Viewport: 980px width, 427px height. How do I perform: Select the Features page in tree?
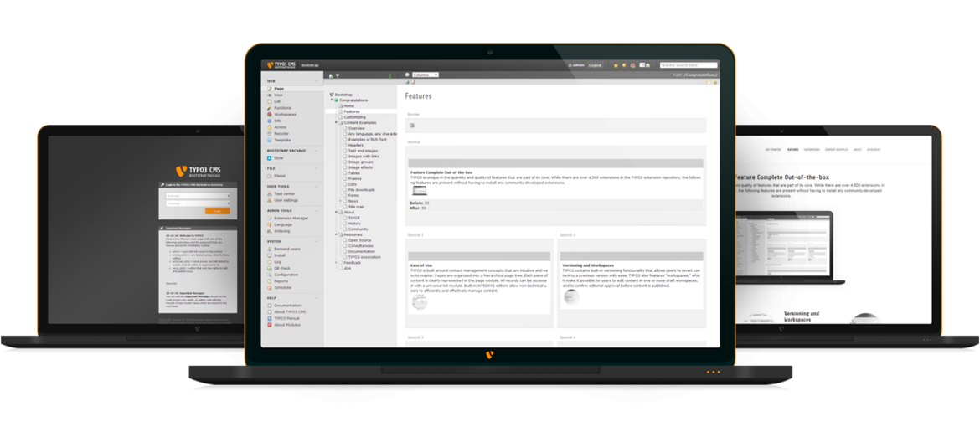(351, 111)
